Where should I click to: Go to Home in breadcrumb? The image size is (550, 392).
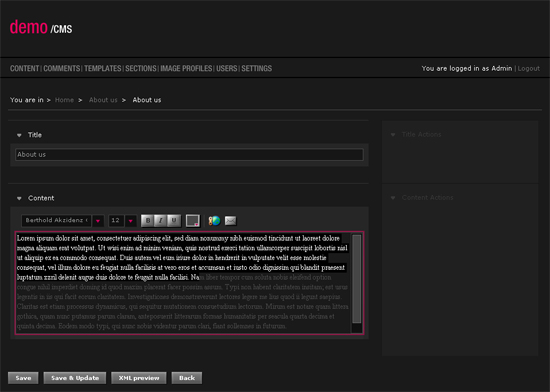click(64, 100)
